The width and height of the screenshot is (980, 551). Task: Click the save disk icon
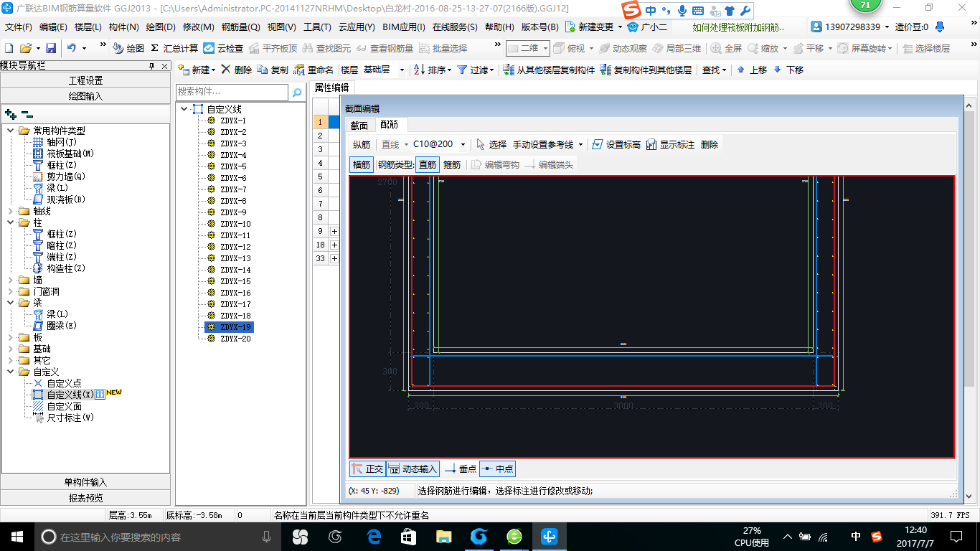pyautogui.click(x=51, y=48)
